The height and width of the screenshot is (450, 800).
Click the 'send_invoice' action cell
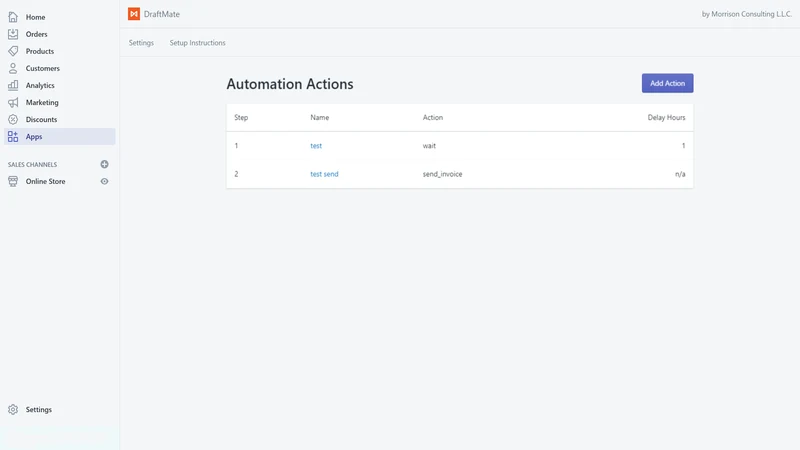pyautogui.click(x=442, y=174)
